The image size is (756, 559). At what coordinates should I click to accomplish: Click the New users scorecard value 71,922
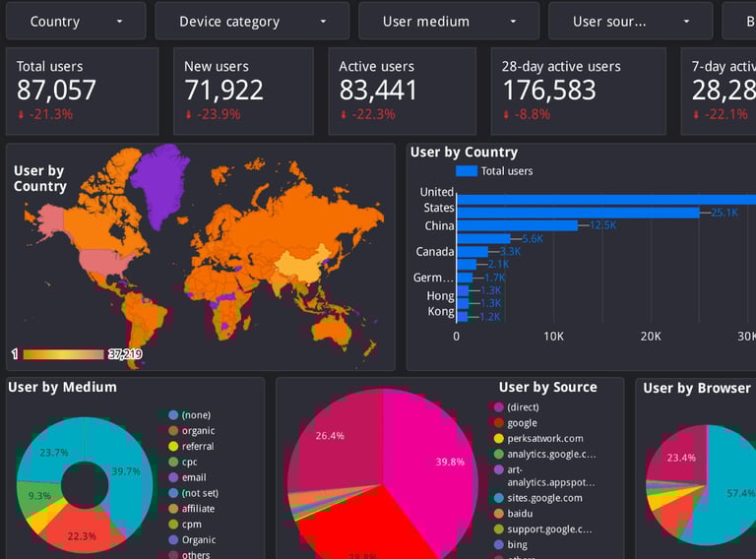pyautogui.click(x=223, y=91)
